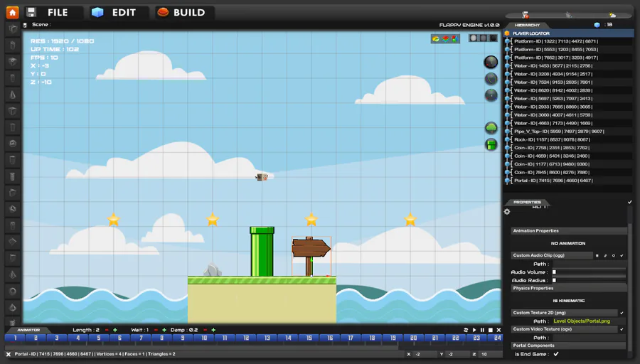Select the Pipe_V_Top-ID hierarchy row
The image size is (640, 364).
(569, 132)
